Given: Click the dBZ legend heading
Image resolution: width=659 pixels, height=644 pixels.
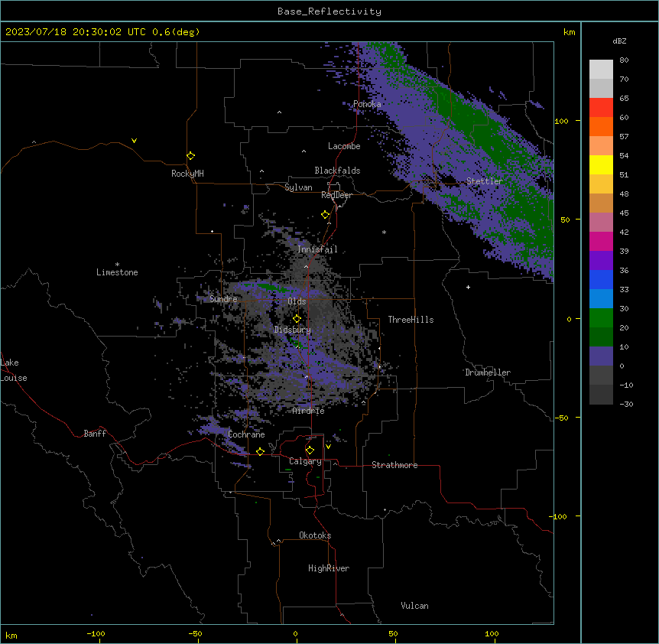Looking at the screenshot, I should click(x=619, y=41).
